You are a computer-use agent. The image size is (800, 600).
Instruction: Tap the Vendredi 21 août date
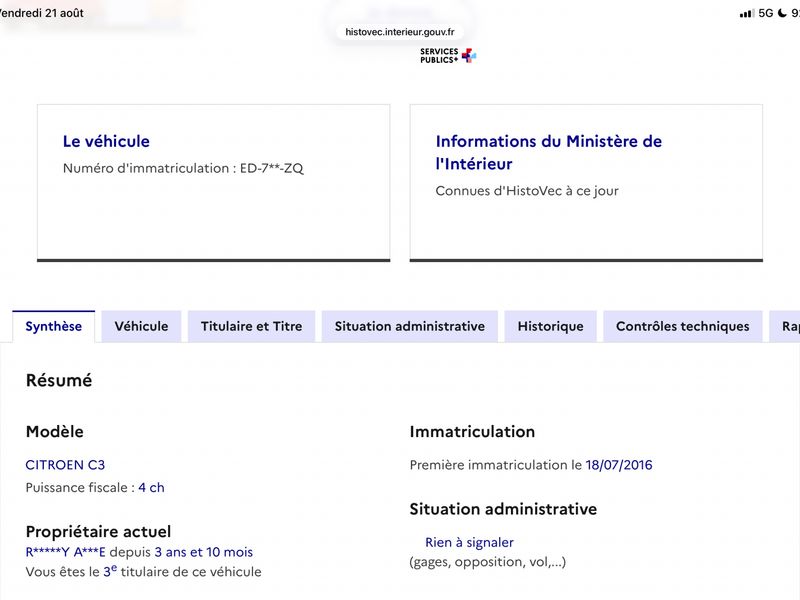tap(41, 13)
